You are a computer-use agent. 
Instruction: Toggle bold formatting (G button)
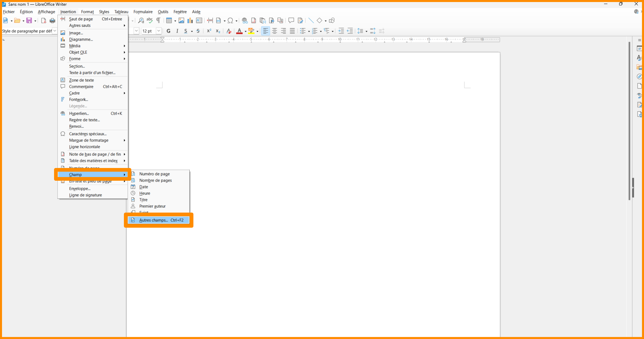[x=169, y=31]
